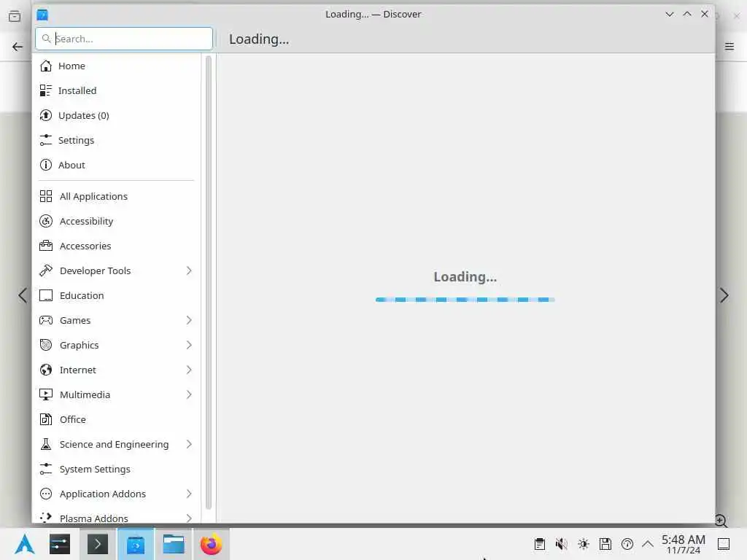747x560 pixels.
Task: Open System Settings from the taskbar
Action: click(60, 544)
